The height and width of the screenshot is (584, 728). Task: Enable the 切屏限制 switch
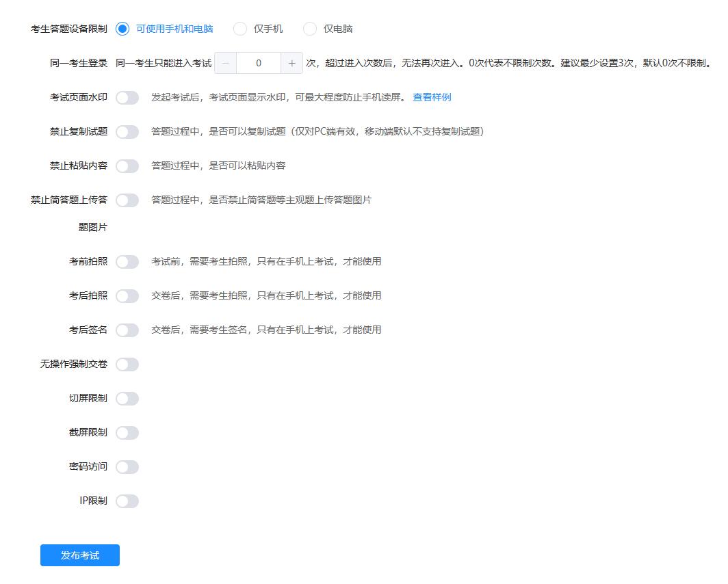127,399
